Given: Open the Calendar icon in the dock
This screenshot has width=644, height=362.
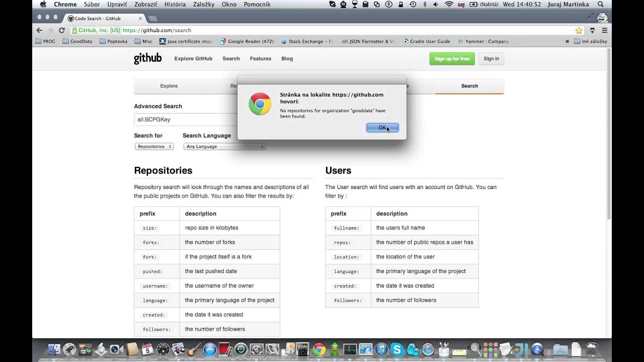Looking at the screenshot, I should [x=147, y=349].
